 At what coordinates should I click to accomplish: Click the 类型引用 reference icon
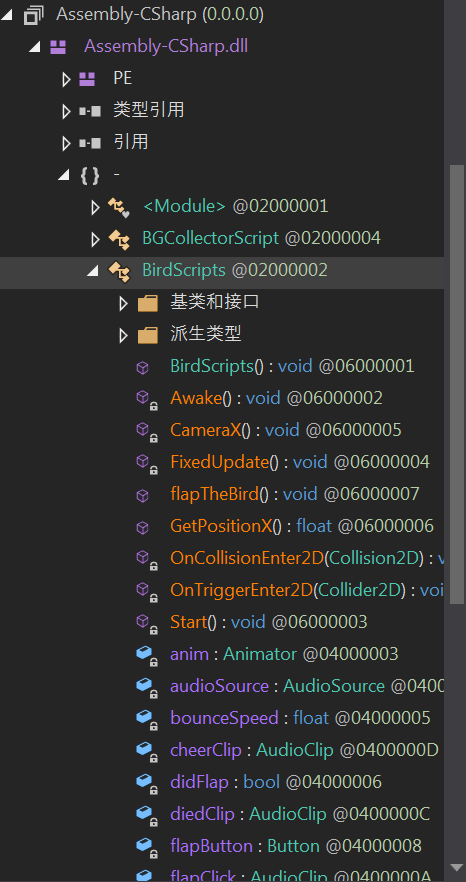pos(89,111)
